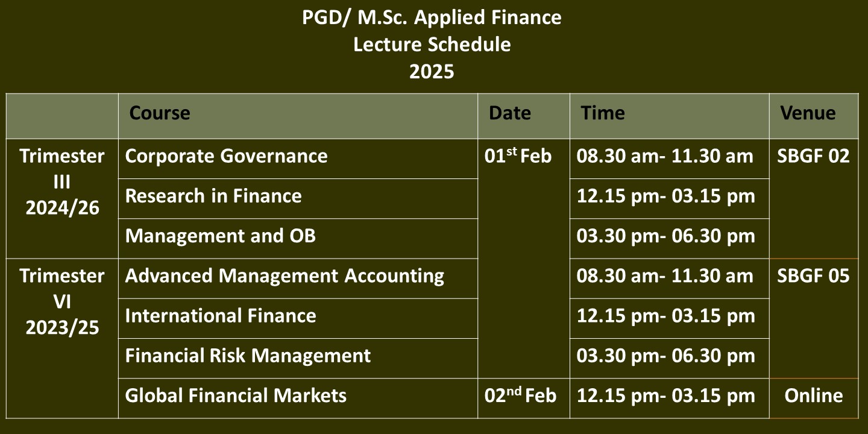
Task: Select the 02nd Feb date cell
Action: tap(523, 398)
